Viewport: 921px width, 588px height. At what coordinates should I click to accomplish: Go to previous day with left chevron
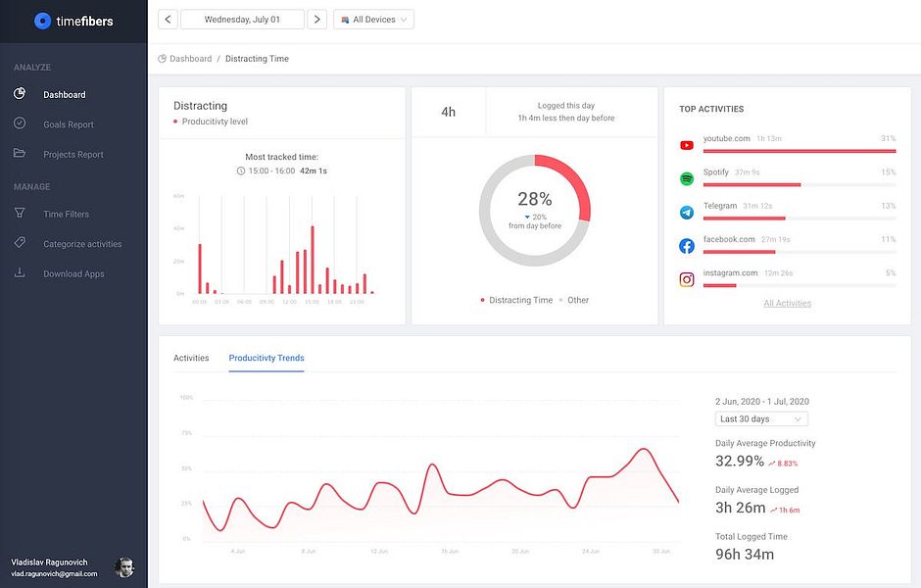point(168,20)
